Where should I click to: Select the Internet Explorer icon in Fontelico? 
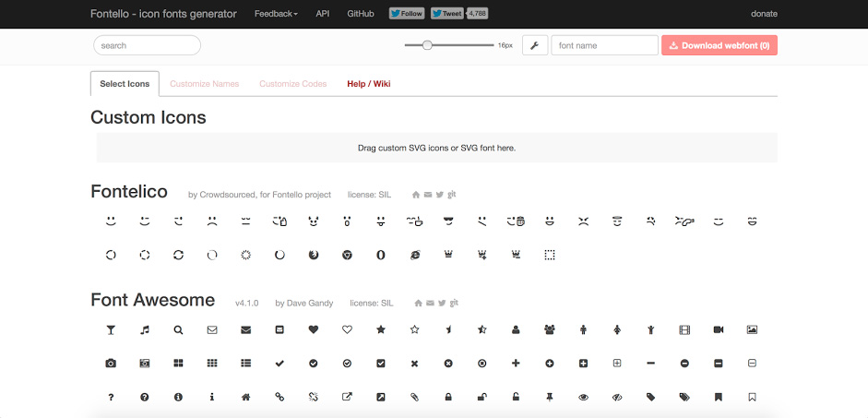414,256
